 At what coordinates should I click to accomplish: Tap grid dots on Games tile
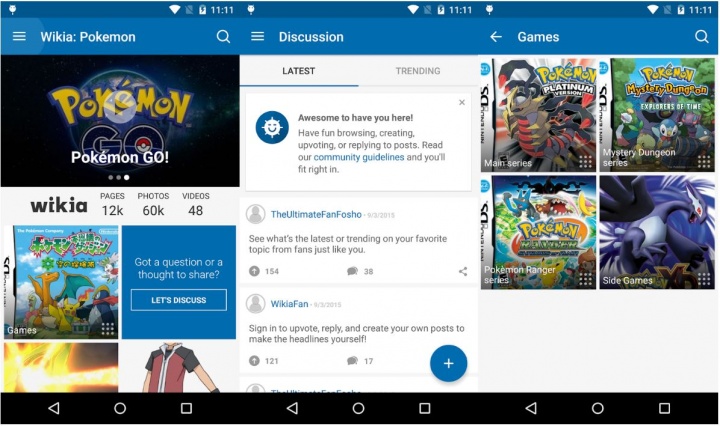click(x=107, y=329)
